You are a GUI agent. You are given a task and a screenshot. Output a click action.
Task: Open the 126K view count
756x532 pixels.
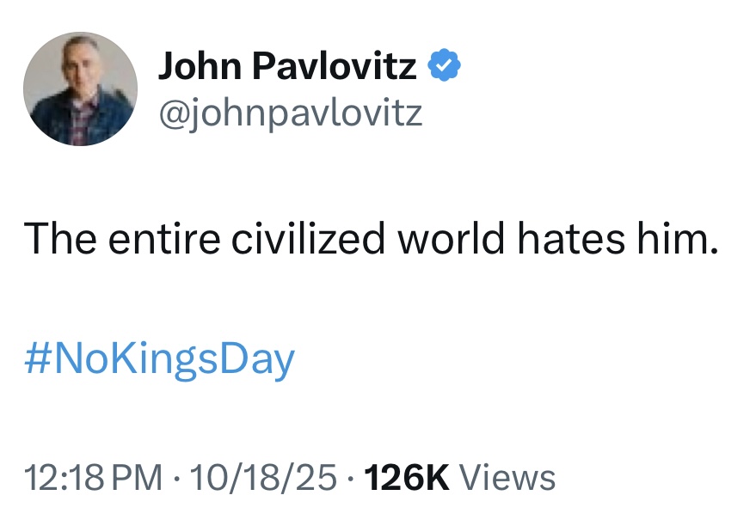tap(407, 478)
